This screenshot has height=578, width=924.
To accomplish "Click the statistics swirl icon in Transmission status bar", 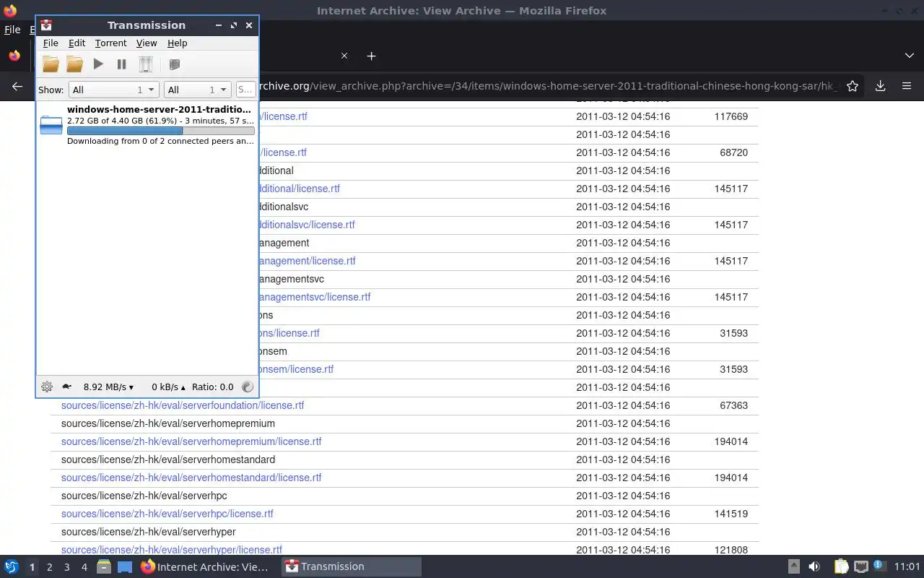I will tap(247, 387).
